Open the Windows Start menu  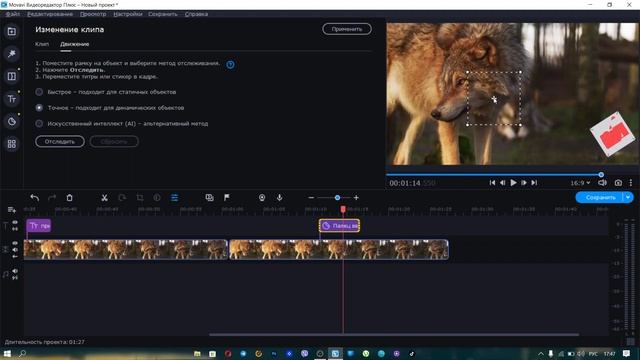pos(7,353)
